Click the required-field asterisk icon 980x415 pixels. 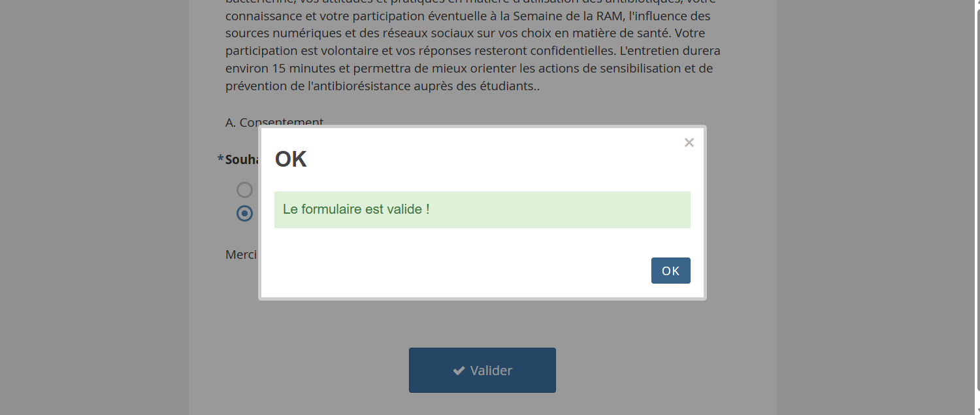point(220,159)
